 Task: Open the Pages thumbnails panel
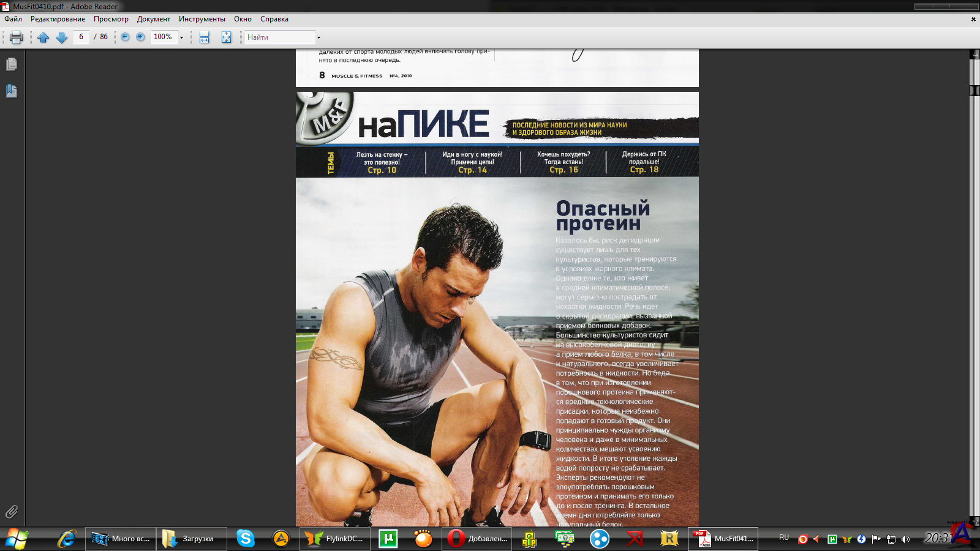pyautogui.click(x=11, y=64)
